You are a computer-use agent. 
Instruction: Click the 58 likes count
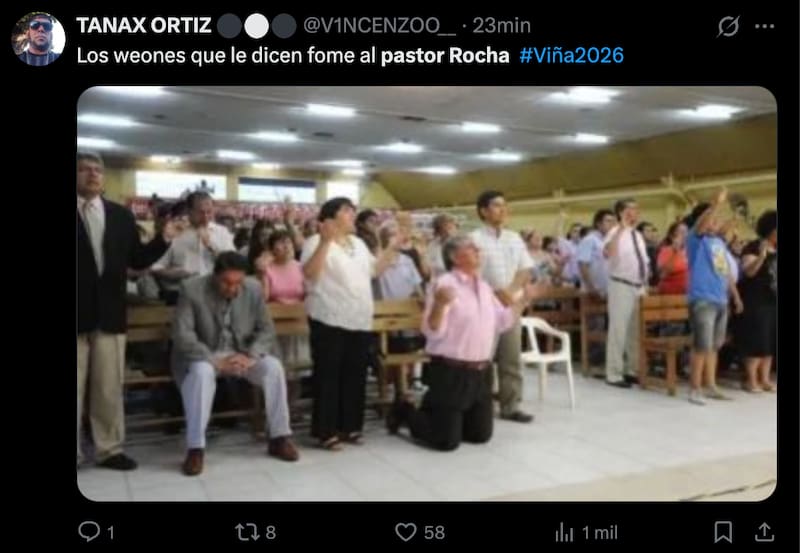[x=434, y=533]
